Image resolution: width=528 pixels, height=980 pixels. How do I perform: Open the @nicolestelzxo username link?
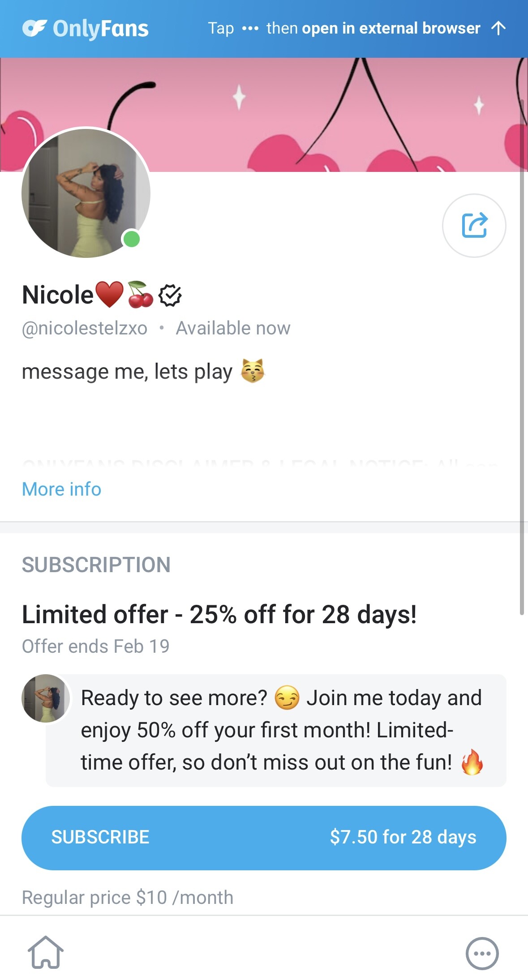click(85, 328)
